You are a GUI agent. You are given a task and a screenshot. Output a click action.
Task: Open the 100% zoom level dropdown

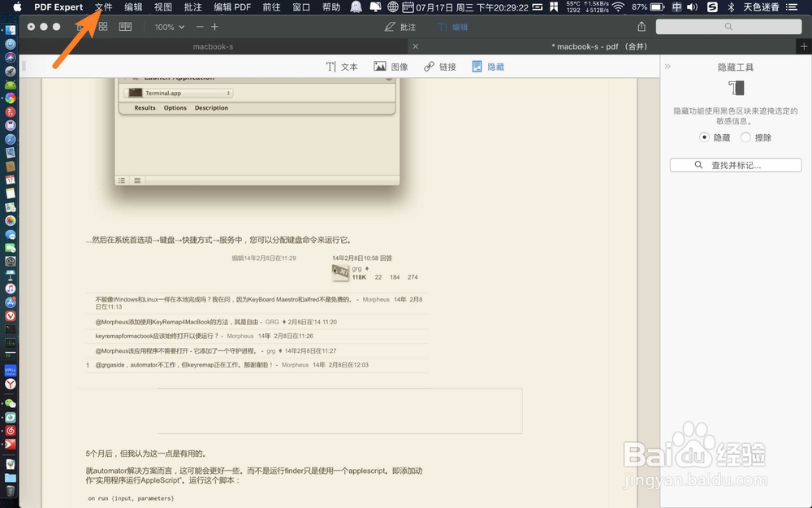(x=170, y=27)
